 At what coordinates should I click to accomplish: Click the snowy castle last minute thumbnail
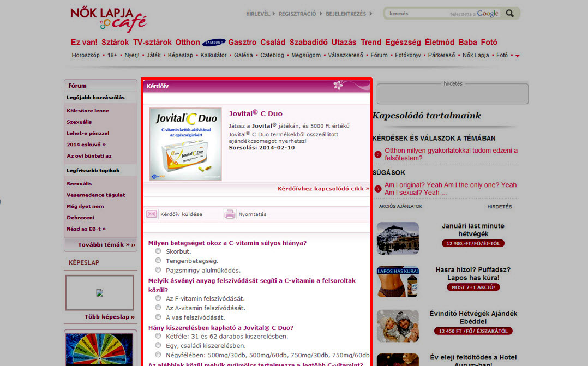pyautogui.click(x=398, y=238)
